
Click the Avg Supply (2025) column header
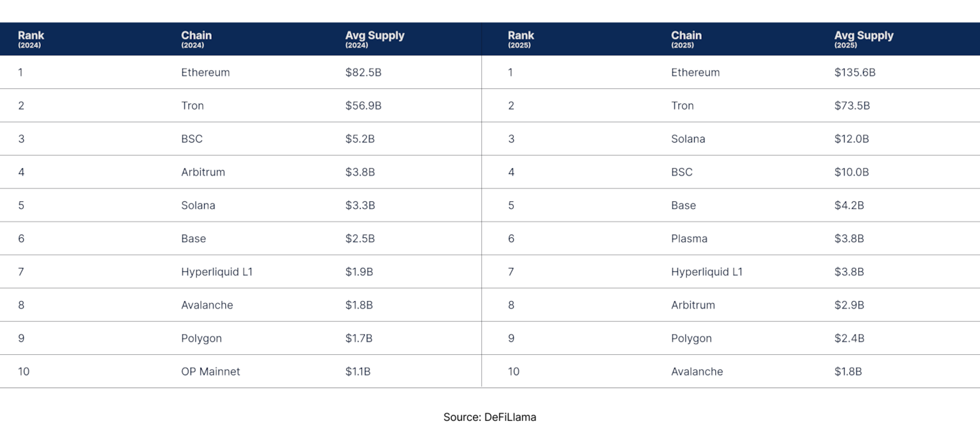864,39
